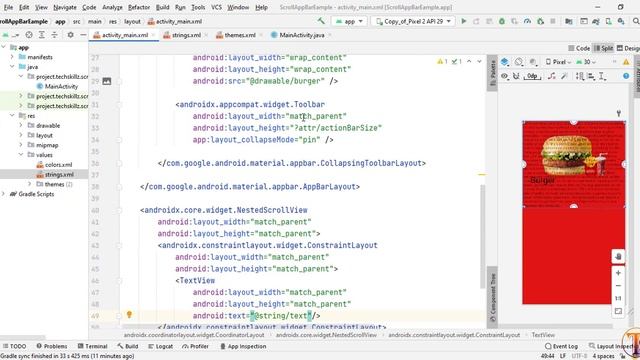Click the yellow lightbulb quick-fix icon
This screenshot has height=360, width=640.
pyautogui.click(x=129, y=314)
